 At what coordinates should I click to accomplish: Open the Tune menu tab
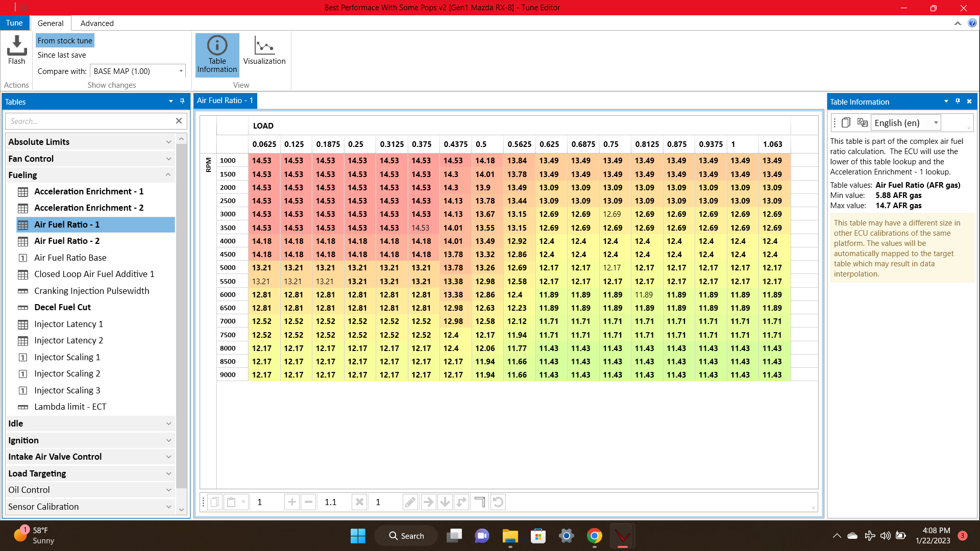(14, 23)
